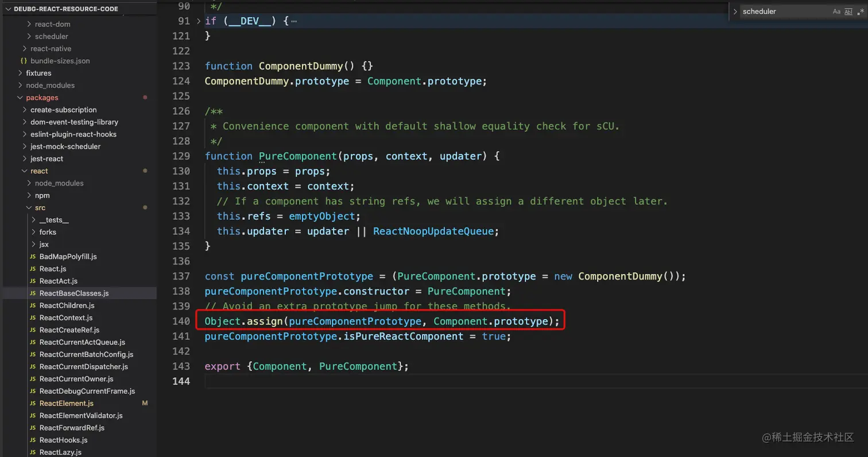Click 'const' keyword on line 137
This screenshot has width=868, height=457.
220,276
